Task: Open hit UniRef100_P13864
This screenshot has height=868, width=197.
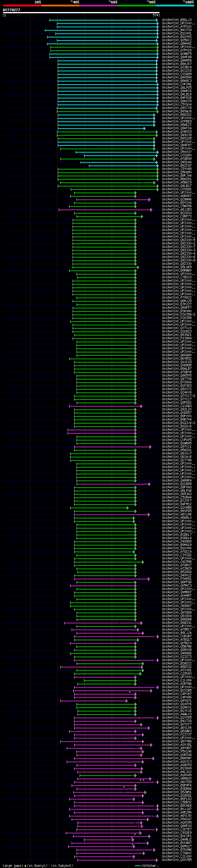Action: point(177,338)
